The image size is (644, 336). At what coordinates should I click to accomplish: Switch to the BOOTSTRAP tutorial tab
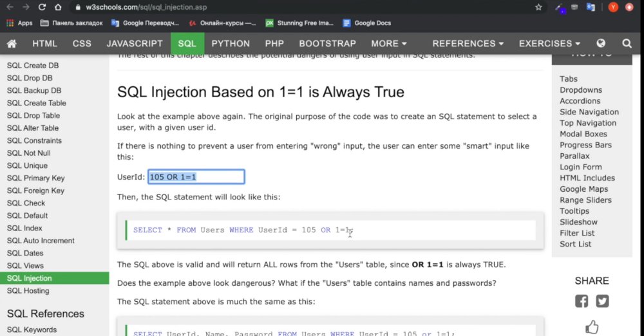pos(327,44)
